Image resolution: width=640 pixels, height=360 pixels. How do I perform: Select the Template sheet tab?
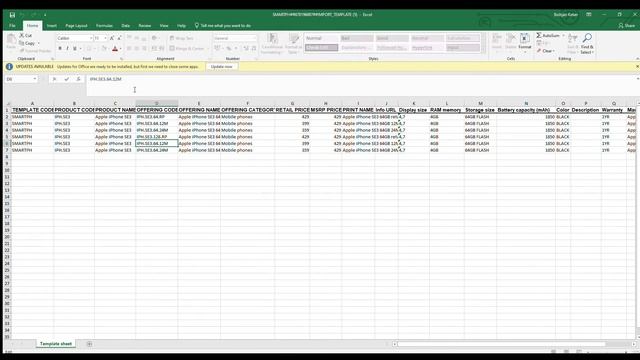(x=56, y=344)
